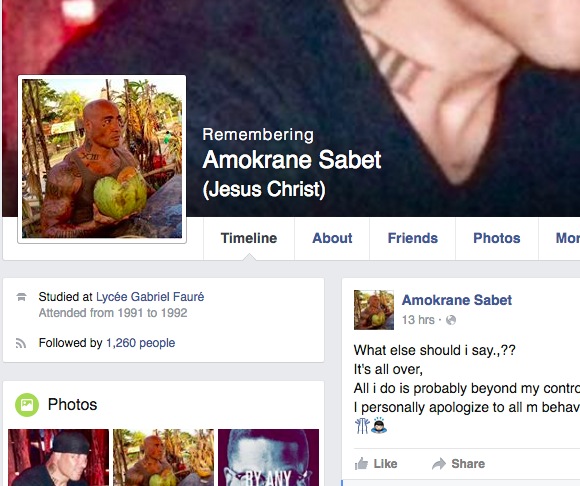Open Lycée Gabriel Fauré link
Viewport: 580px width, 486px height.
(150, 297)
